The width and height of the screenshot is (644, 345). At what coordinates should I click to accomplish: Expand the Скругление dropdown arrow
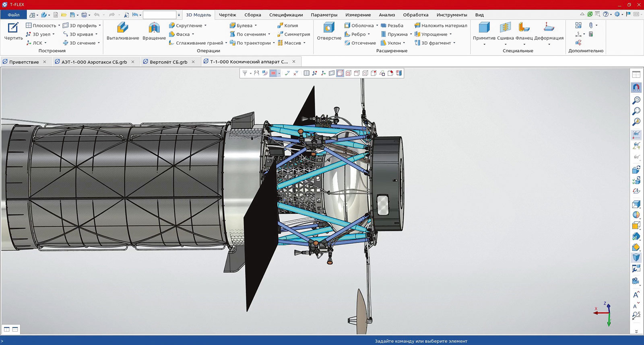(x=206, y=25)
